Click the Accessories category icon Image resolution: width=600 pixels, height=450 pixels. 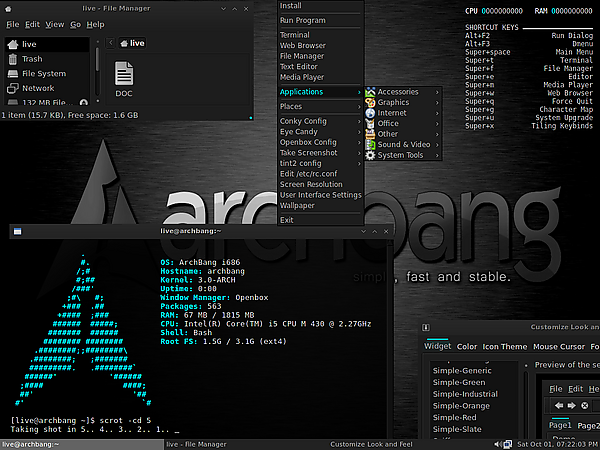tap(370, 92)
